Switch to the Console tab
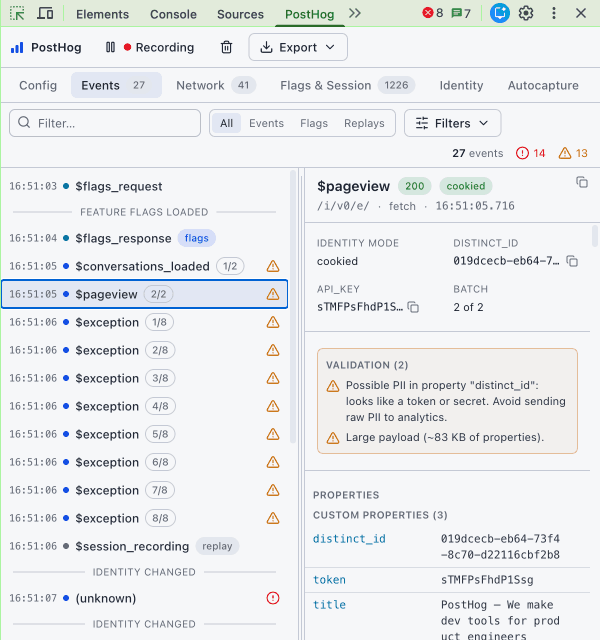 coord(173,14)
